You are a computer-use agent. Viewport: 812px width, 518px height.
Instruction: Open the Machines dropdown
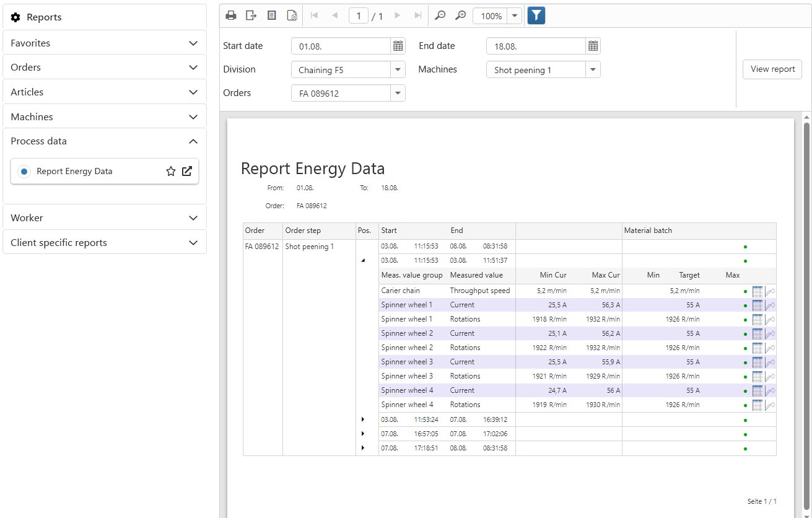coord(593,70)
